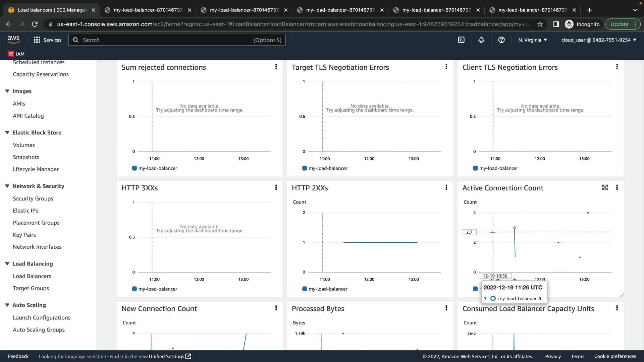Open AWS CloudShell icon in header
Image resolution: width=644 pixels, height=362 pixels.
click(x=461, y=40)
